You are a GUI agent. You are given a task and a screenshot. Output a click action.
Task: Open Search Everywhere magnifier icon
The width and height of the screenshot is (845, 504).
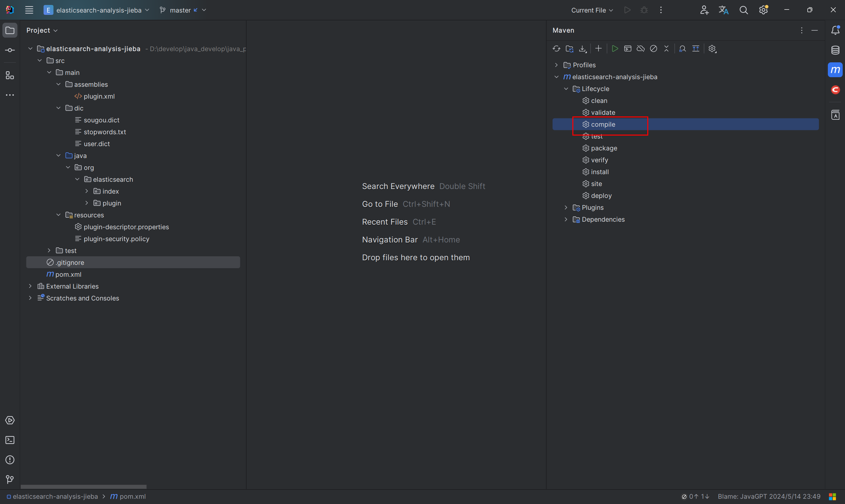(743, 10)
